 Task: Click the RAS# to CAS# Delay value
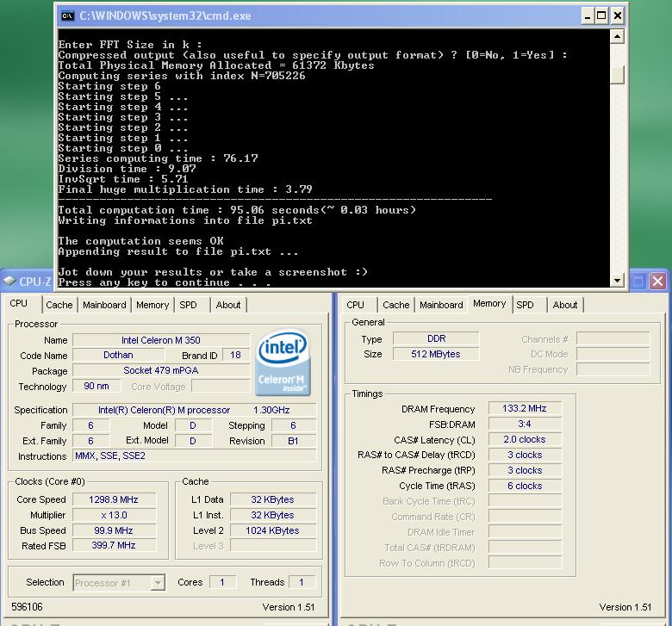[525, 455]
